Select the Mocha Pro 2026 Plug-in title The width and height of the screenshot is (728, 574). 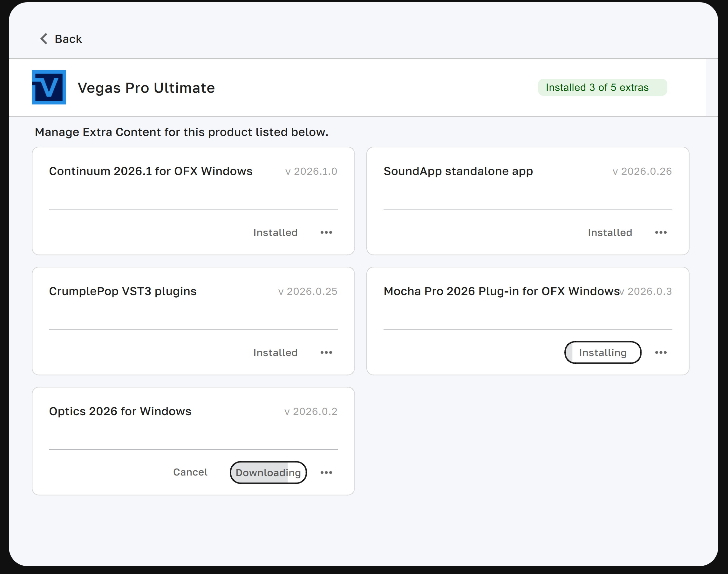pyautogui.click(x=501, y=291)
